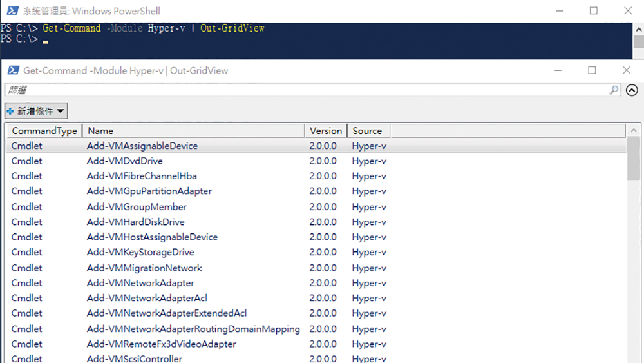Sort by the CommandType column header
Viewport: 644px width, 363px height.
(x=44, y=131)
